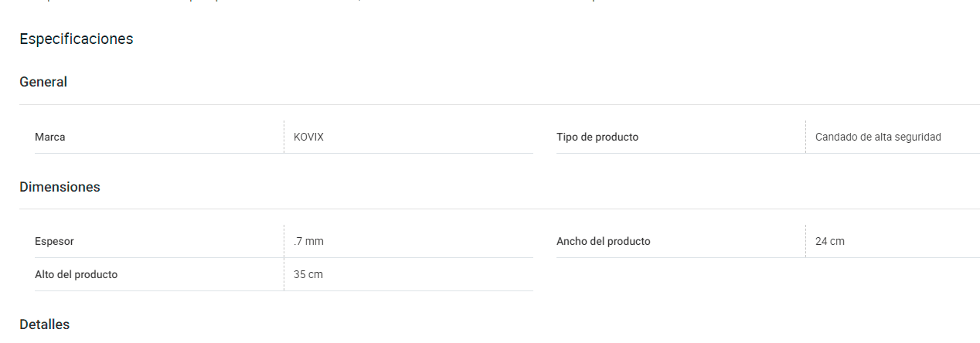Screen dimensions: 980x343
Task: Click the Alto del producto label
Action: pyautogui.click(x=77, y=274)
